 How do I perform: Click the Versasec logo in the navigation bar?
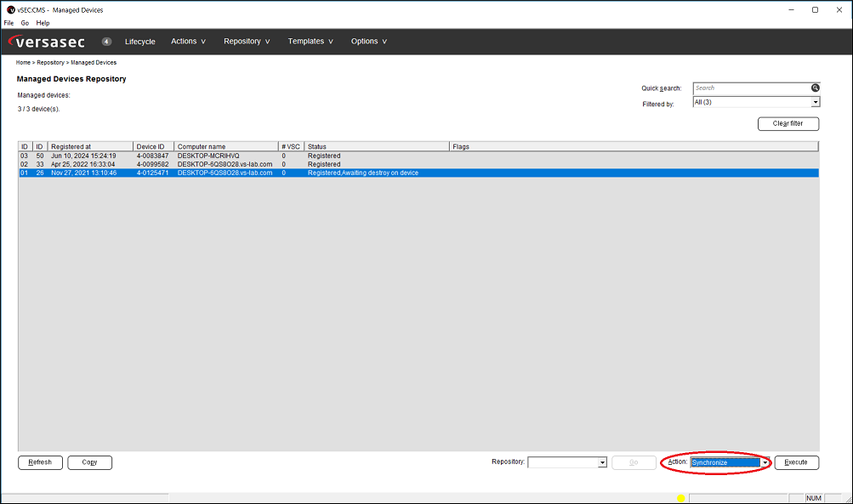47,42
